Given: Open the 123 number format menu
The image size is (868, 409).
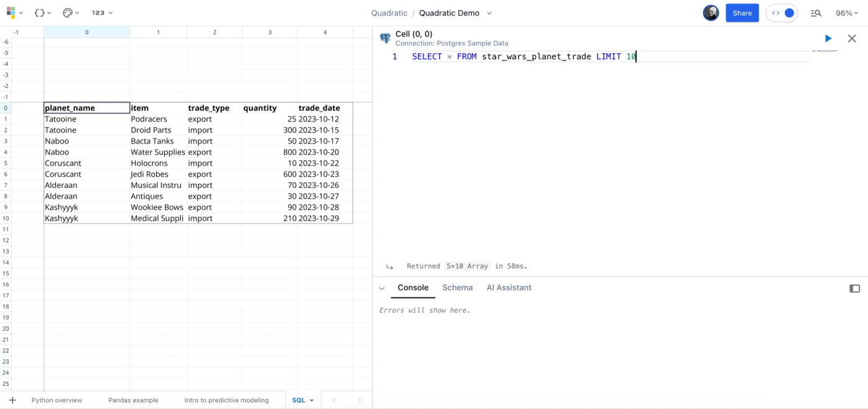Looking at the screenshot, I should point(102,12).
